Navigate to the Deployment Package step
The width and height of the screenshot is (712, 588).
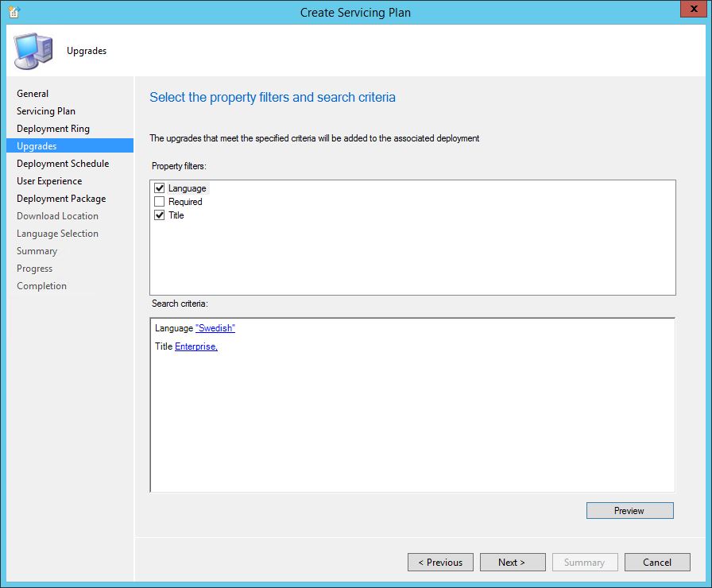[x=61, y=199]
